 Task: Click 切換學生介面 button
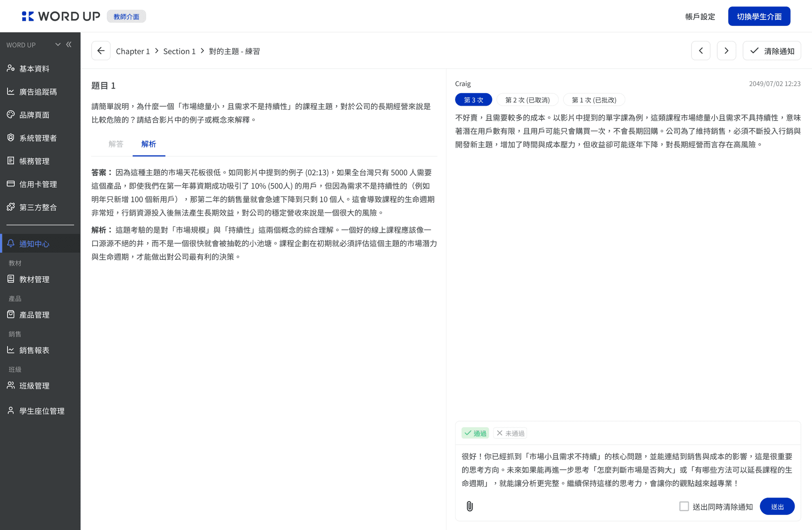pyautogui.click(x=759, y=16)
